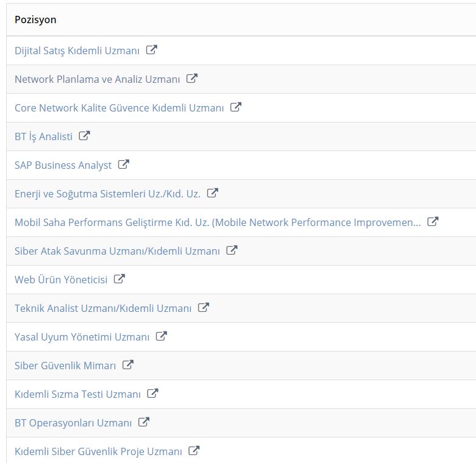Screen dimensions: 476x463
Task: Select the Teknik Analist Uzmanı/Kıdemli Uzmanı link
Action: click(103, 309)
